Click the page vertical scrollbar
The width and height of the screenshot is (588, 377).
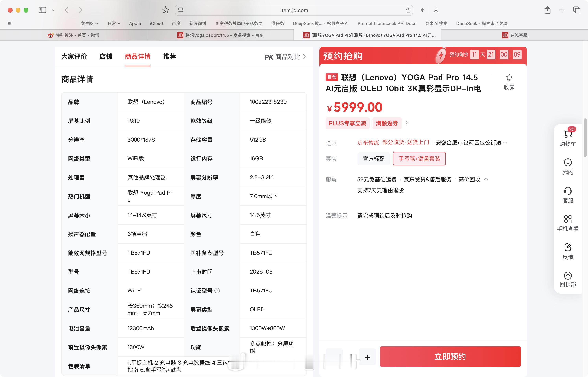(585, 138)
